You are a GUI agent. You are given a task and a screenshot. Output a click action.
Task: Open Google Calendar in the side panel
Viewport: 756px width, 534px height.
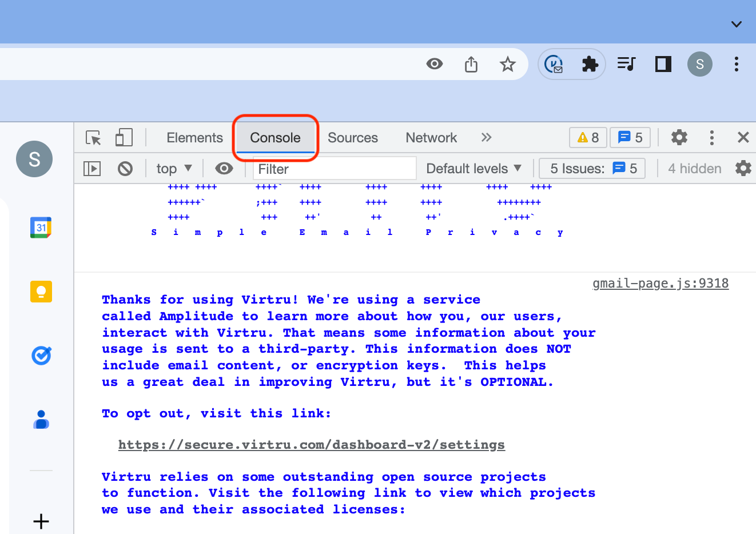coord(41,228)
